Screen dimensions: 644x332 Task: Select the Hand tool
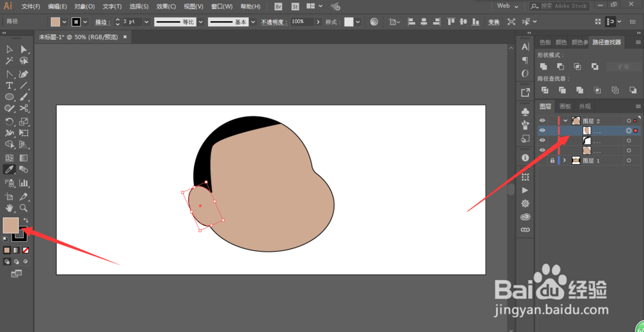click(x=9, y=208)
